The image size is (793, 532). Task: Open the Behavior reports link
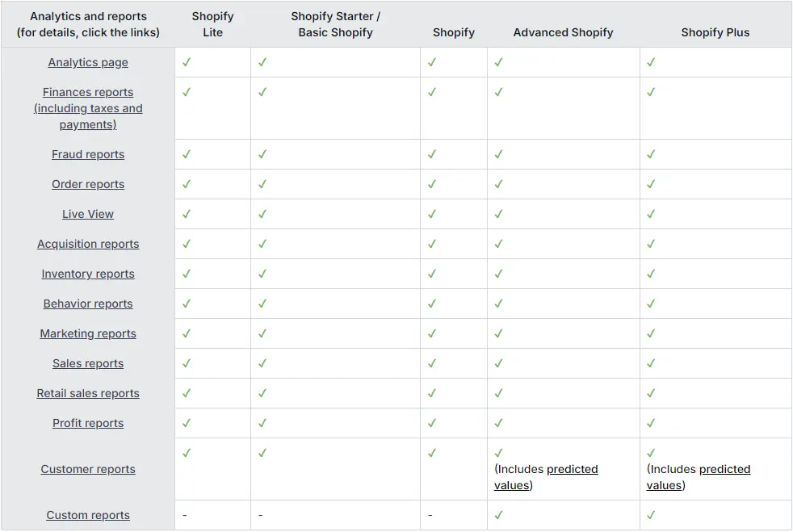pyautogui.click(x=88, y=304)
